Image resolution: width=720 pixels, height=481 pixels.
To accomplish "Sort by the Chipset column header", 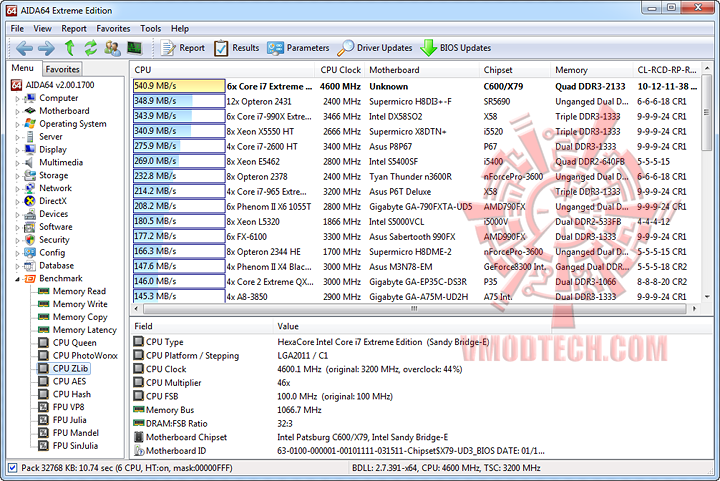I will pos(514,70).
